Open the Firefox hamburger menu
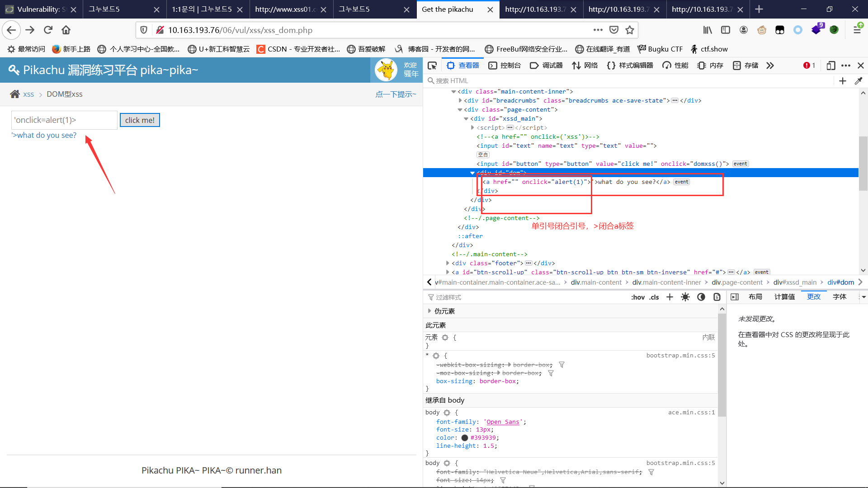The height and width of the screenshot is (488, 868). click(x=857, y=30)
